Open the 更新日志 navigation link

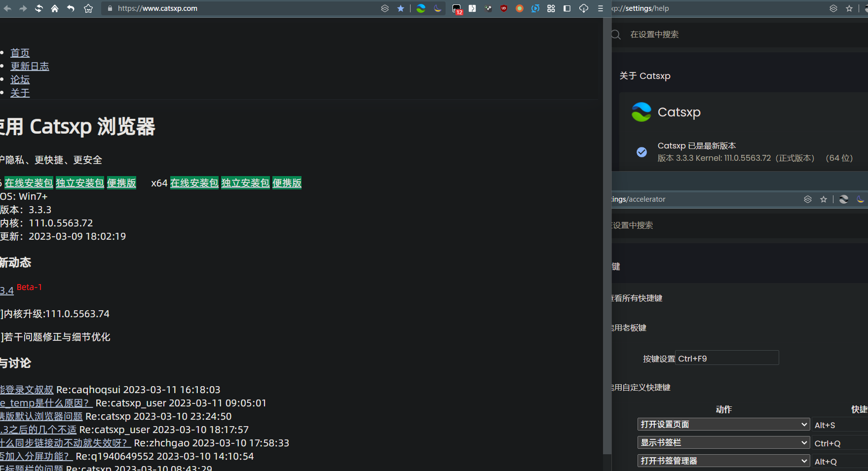pos(30,66)
